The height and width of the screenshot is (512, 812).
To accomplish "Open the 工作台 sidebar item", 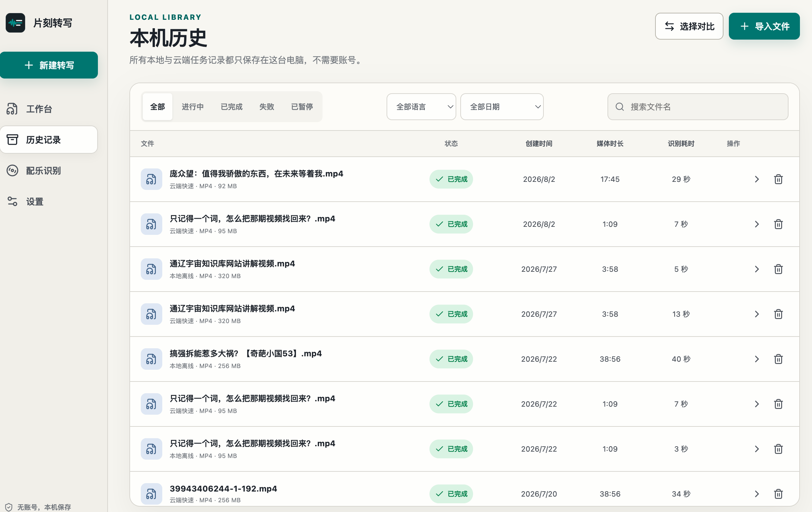I will click(x=49, y=109).
